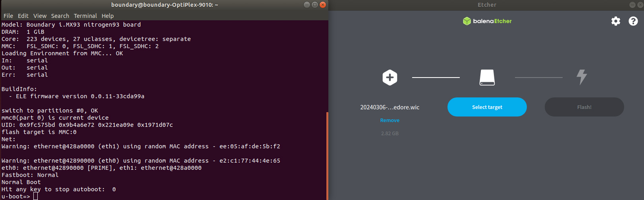The height and width of the screenshot is (200, 644).
Task: Close the terminal window
Action: [x=323, y=5]
